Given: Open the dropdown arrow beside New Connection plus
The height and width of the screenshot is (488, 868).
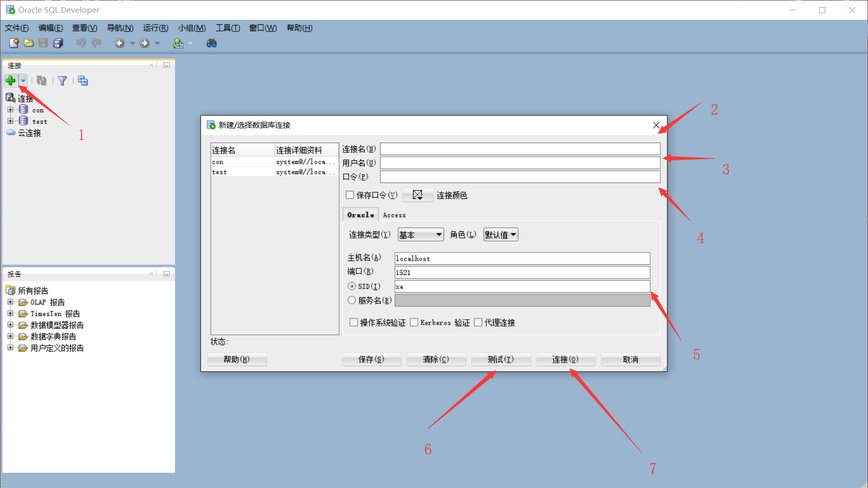Looking at the screenshot, I should [x=23, y=81].
